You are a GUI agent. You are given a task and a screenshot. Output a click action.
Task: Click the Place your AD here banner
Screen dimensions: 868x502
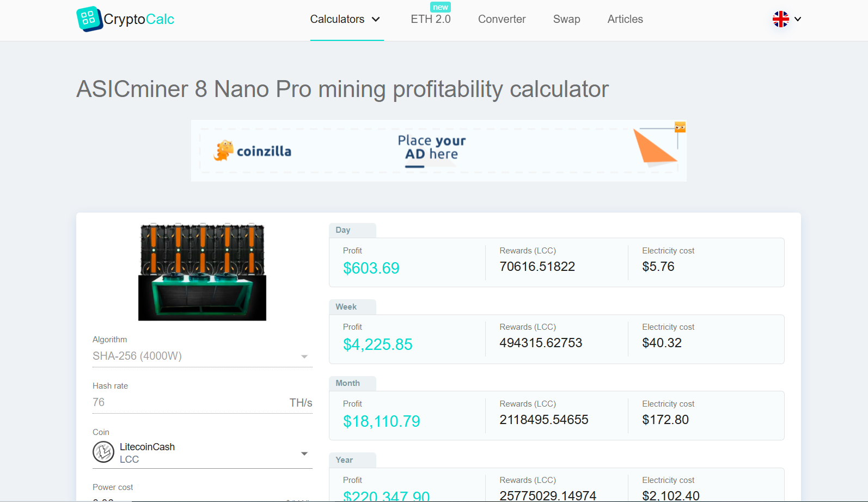[x=432, y=148]
